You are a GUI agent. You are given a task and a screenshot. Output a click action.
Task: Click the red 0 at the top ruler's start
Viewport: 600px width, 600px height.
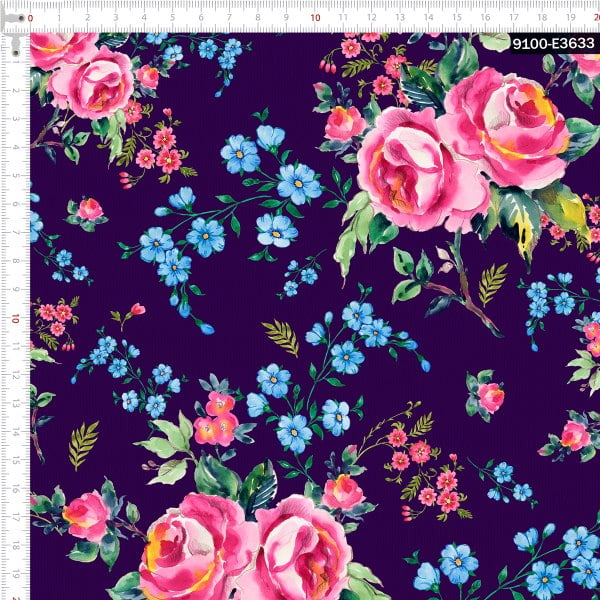pos(30,17)
